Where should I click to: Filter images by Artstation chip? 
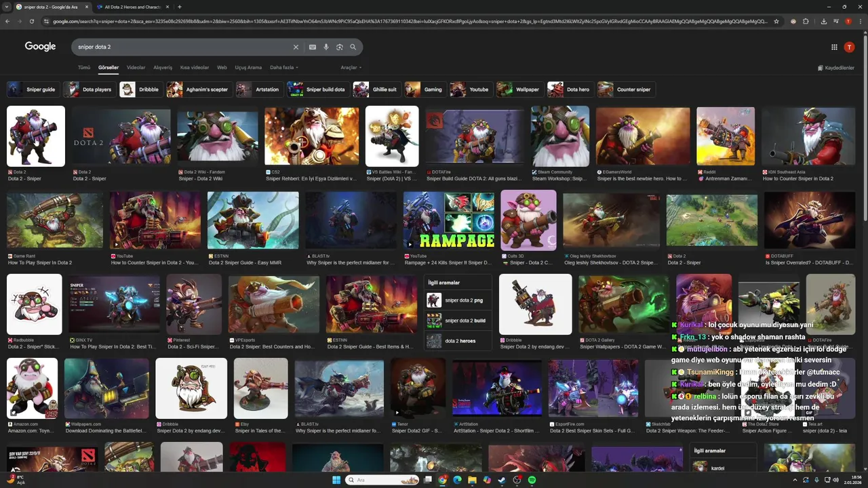coord(258,89)
